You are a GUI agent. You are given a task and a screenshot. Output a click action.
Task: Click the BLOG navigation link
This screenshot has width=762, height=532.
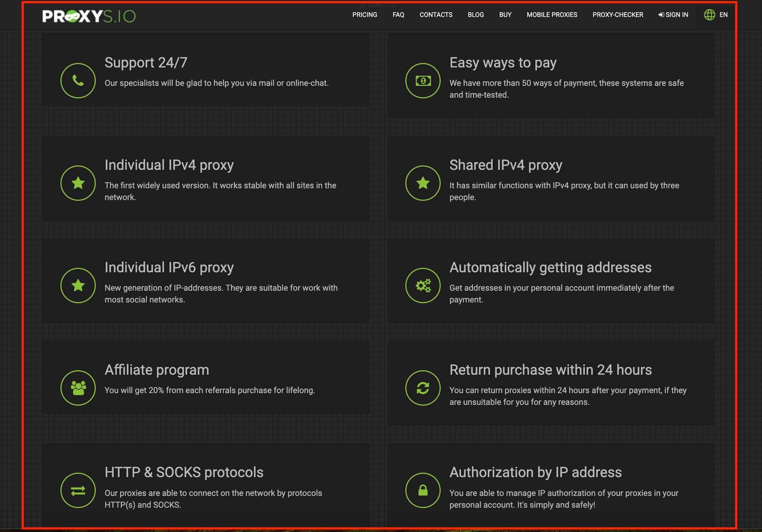point(475,14)
